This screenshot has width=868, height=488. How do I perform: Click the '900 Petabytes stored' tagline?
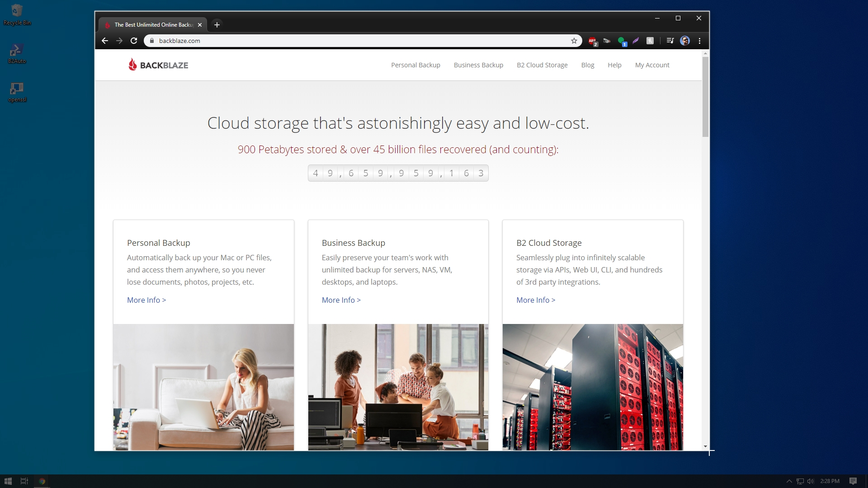pos(398,150)
